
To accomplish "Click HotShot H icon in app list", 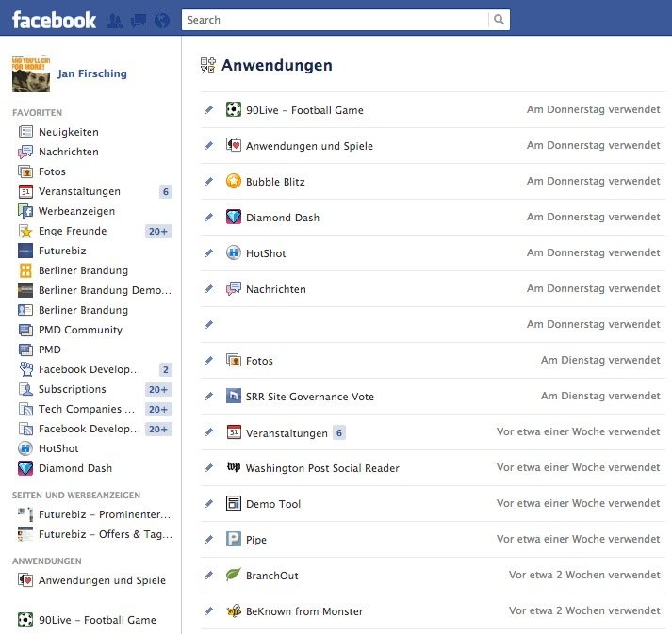I will [234, 252].
